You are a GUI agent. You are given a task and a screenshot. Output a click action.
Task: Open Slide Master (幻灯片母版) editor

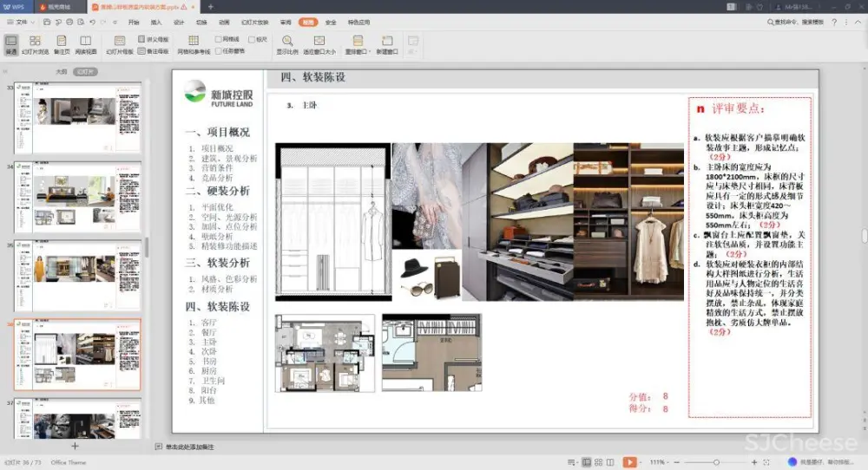coord(120,44)
